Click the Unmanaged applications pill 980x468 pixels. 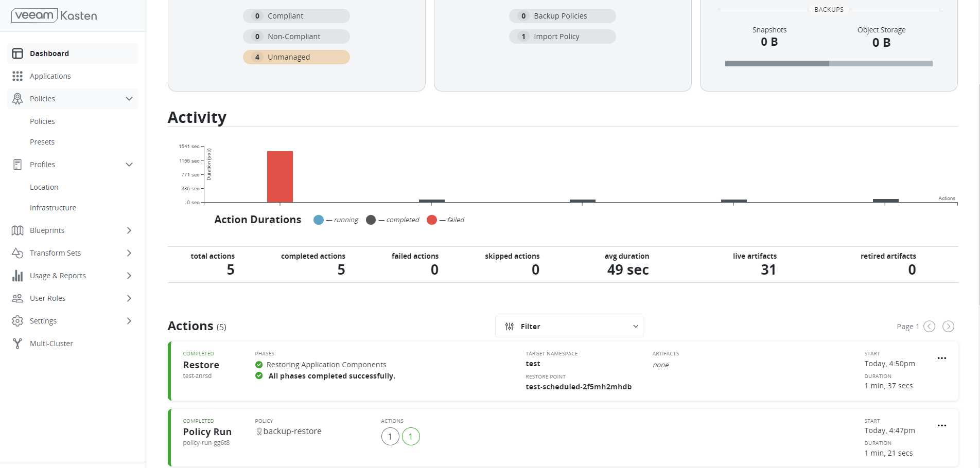pyautogui.click(x=296, y=57)
